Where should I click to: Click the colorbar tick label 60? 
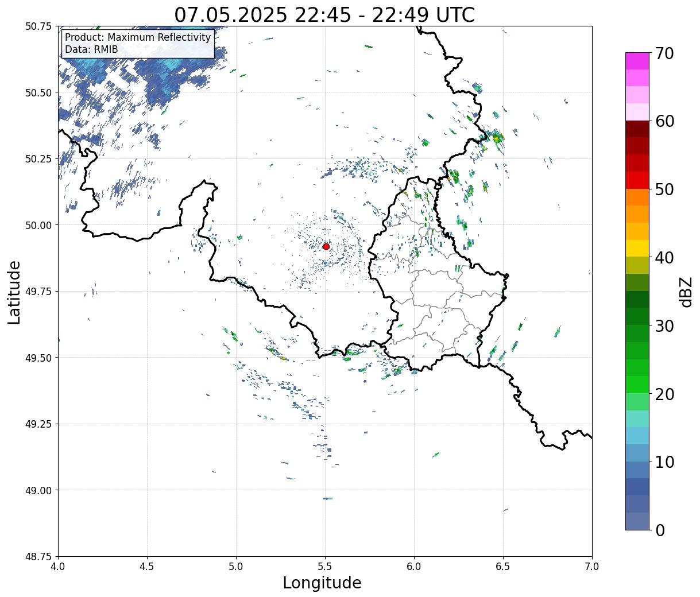pyautogui.click(x=665, y=121)
